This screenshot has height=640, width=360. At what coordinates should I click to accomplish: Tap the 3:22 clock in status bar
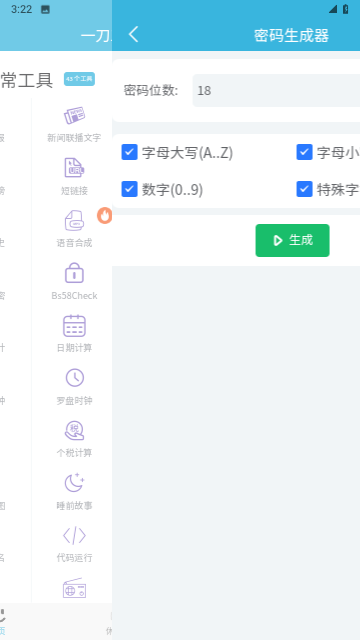point(22,9)
